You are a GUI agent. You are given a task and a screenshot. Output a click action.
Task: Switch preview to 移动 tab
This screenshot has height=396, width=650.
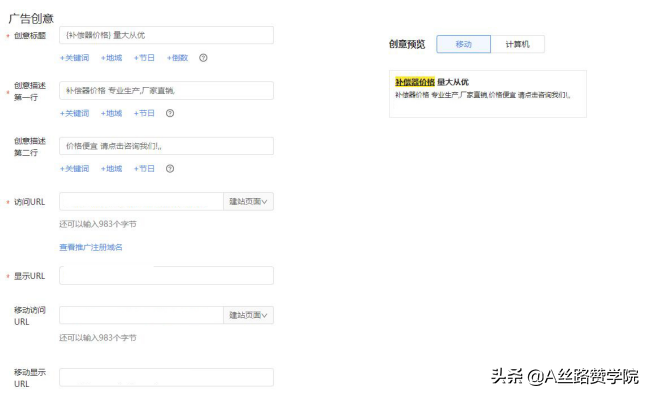[x=463, y=44]
